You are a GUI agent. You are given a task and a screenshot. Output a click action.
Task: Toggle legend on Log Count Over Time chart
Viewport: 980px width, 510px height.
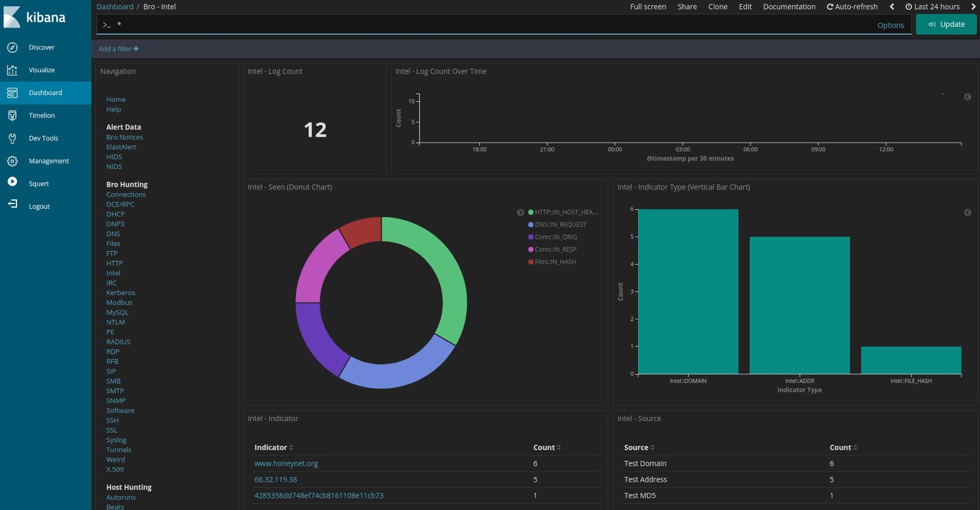(x=967, y=97)
